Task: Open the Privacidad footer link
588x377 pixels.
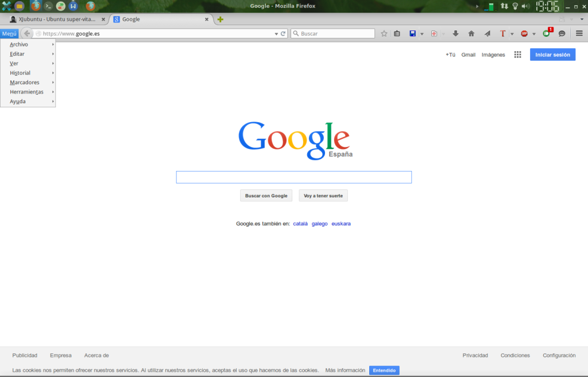Action: click(475, 355)
